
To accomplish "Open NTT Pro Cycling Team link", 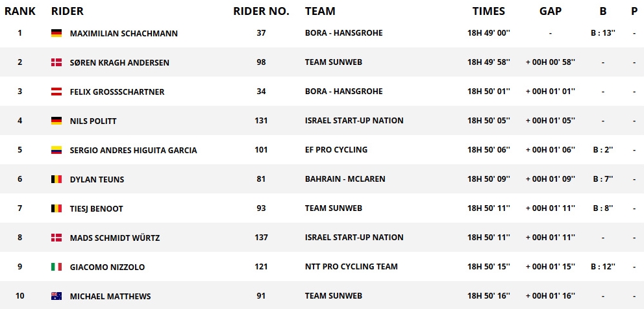I will (x=352, y=266).
